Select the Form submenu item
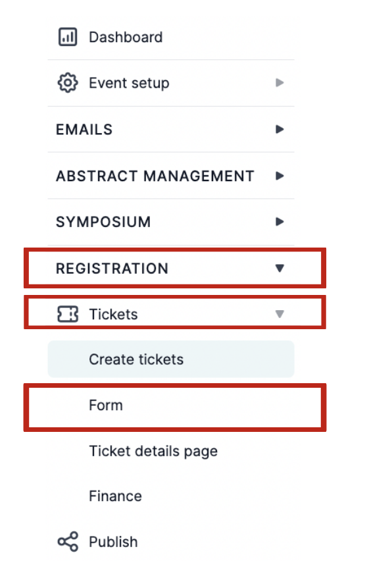Screen dimensions: 392x582 click(106, 406)
